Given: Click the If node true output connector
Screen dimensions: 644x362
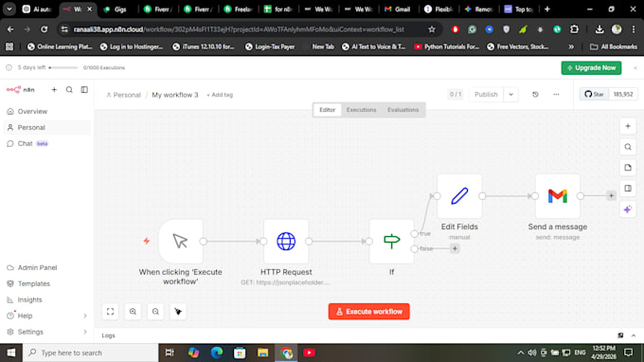Looking at the screenshot, I should (415, 233).
